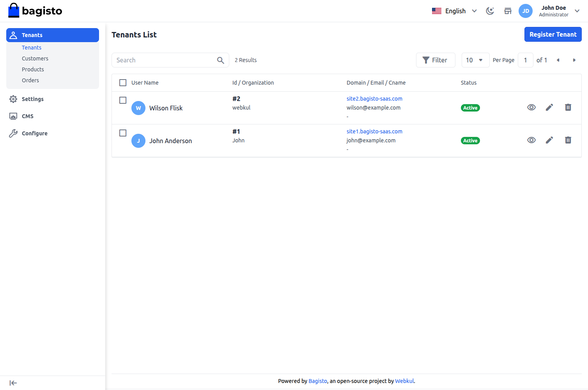This screenshot has height=390, width=588.
Task: Go to Products submenu
Action: pos(33,69)
